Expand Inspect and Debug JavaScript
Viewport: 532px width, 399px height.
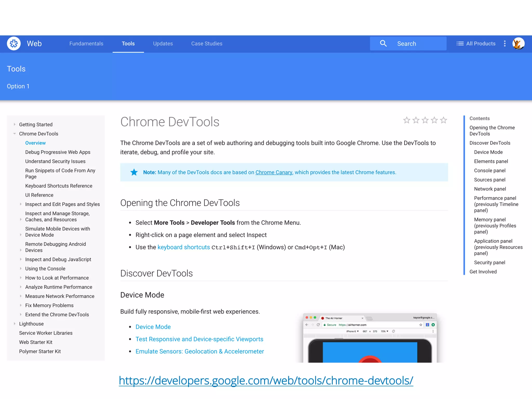coord(21,259)
